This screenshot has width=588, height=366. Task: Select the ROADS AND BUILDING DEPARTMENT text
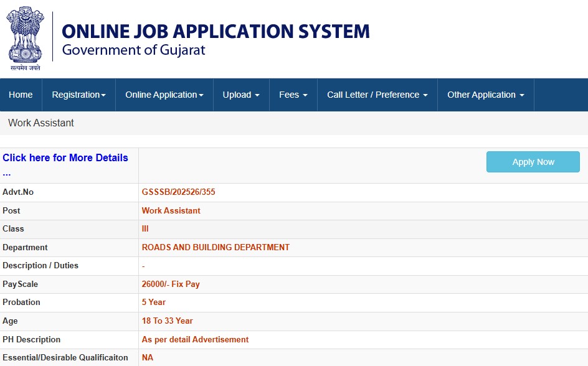pos(216,247)
